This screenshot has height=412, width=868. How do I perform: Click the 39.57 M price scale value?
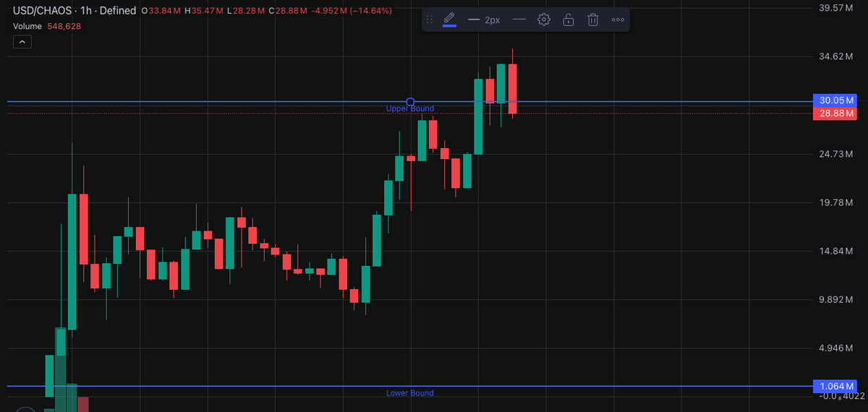point(837,8)
